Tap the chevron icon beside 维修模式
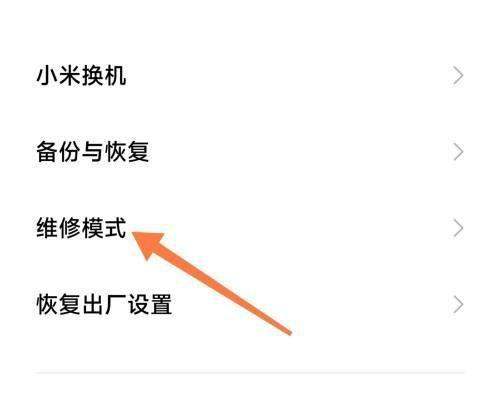 tap(458, 229)
